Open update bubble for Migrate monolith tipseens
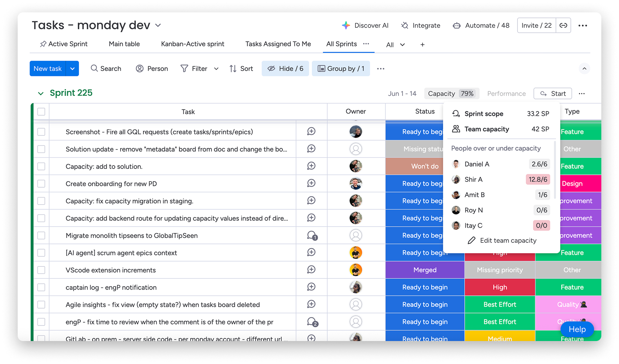This screenshot has width=619, height=364. [312, 236]
